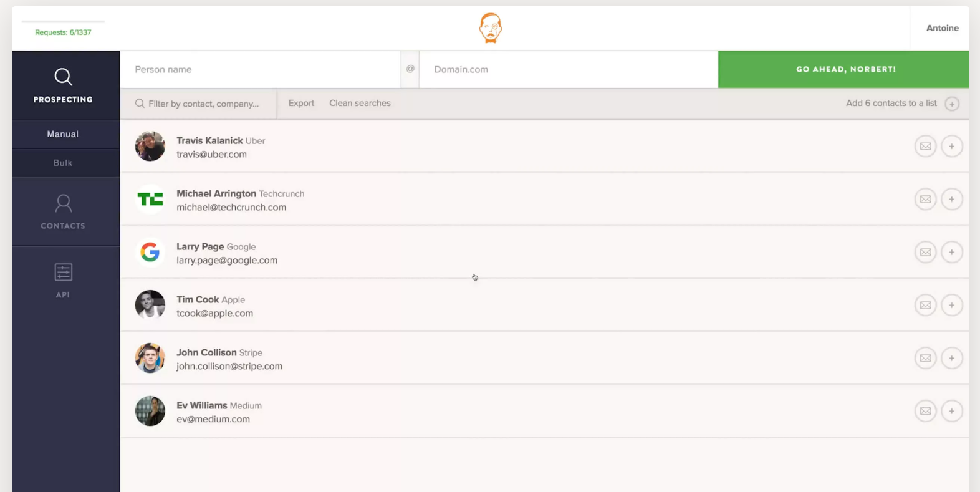Click the @ symbol between fields
Viewport: 980px width, 492px height.
point(410,69)
